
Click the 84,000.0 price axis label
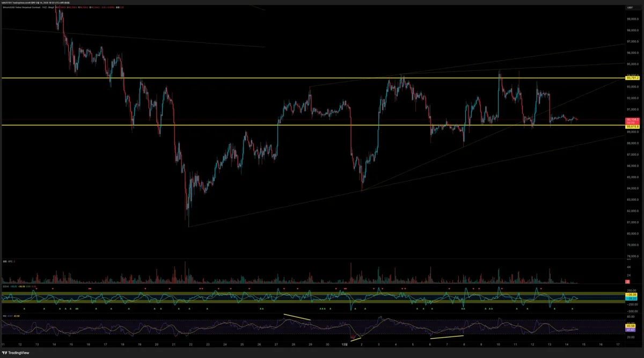point(632,188)
